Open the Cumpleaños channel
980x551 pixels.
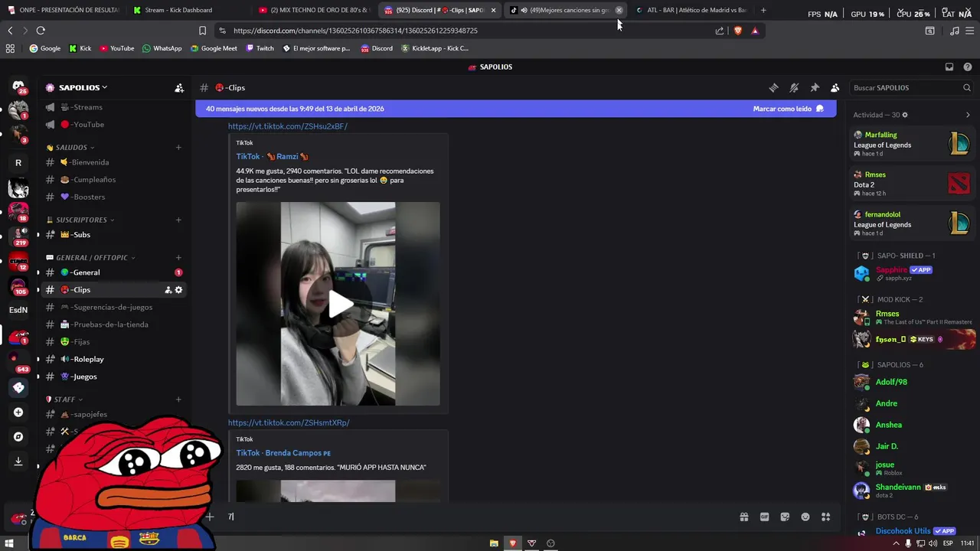click(x=113, y=180)
